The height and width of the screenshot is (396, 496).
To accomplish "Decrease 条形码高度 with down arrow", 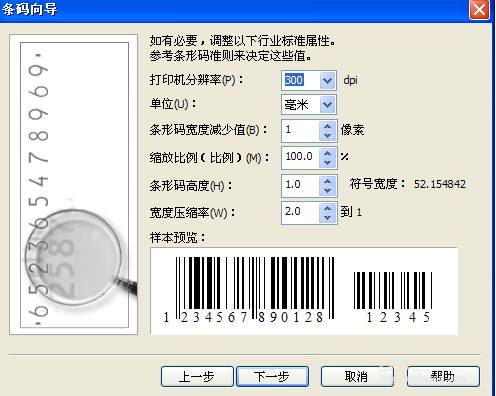I will 327,190.
